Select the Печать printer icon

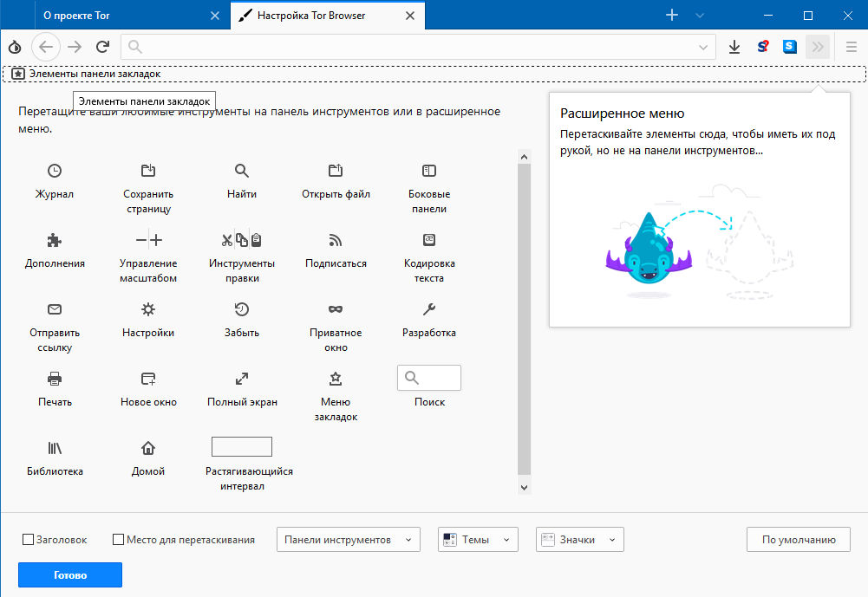(55, 379)
